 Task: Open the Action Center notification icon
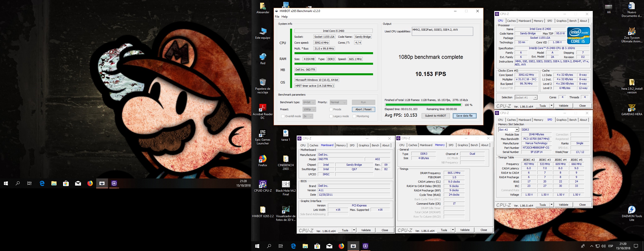click(636, 246)
